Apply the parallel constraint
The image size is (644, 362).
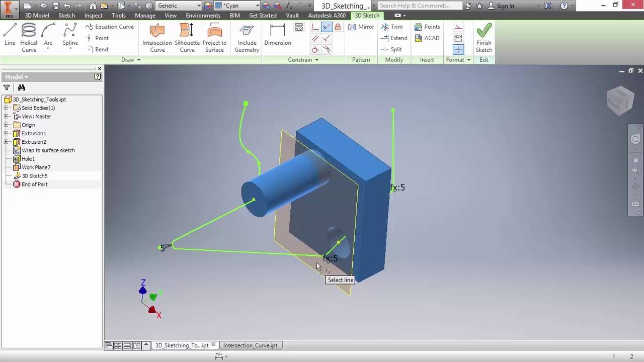pyautogui.click(x=315, y=38)
